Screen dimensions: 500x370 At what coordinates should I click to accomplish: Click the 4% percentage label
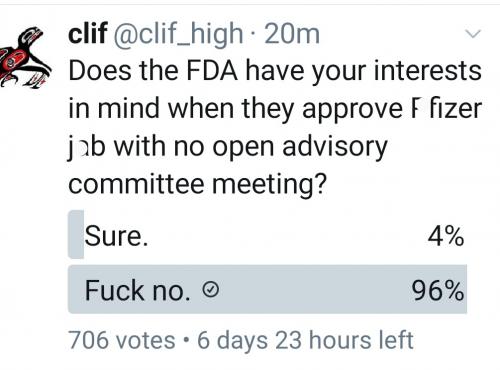click(x=446, y=236)
